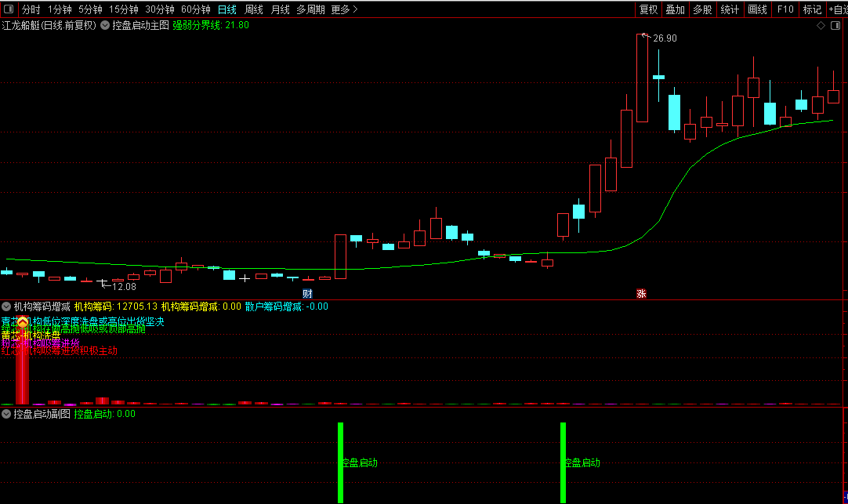Screen dimensions: 848x504
Task: Click the 复权 adjustment button
Action: click(648, 9)
